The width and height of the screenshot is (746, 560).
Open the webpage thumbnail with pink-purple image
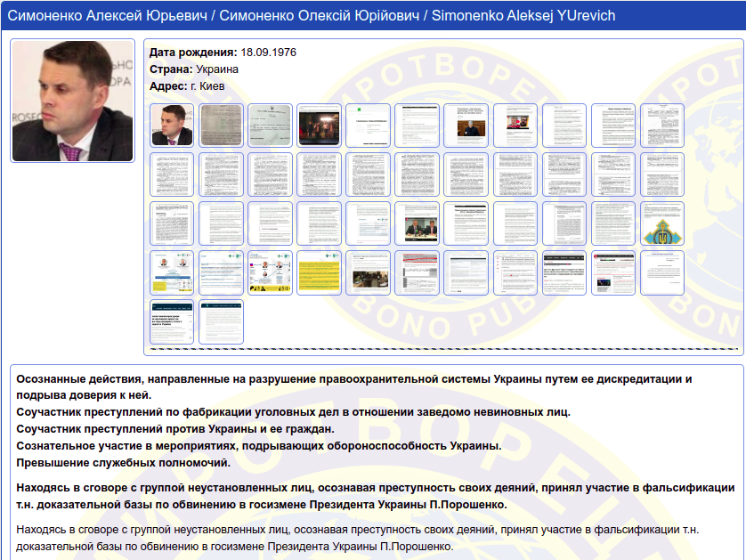(612, 272)
